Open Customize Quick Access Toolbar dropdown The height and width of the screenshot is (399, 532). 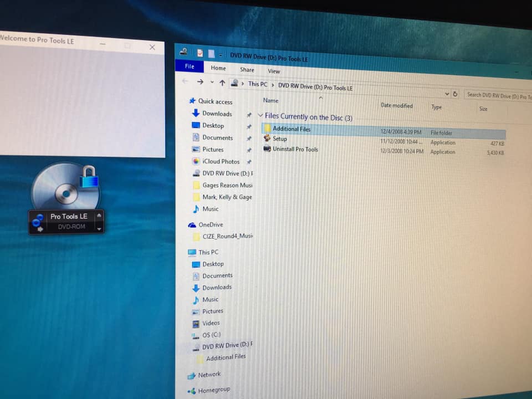220,55
